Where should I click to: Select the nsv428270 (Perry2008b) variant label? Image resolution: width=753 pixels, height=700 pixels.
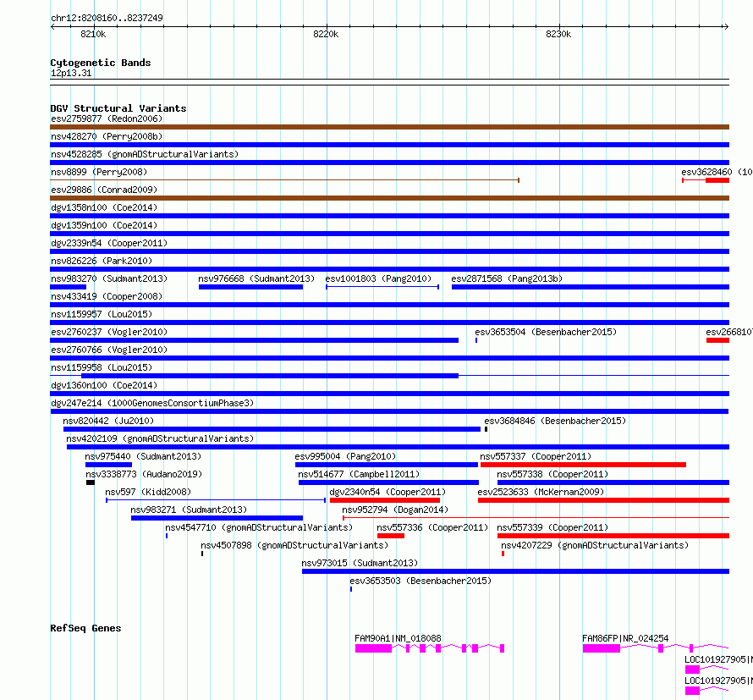tap(107, 136)
